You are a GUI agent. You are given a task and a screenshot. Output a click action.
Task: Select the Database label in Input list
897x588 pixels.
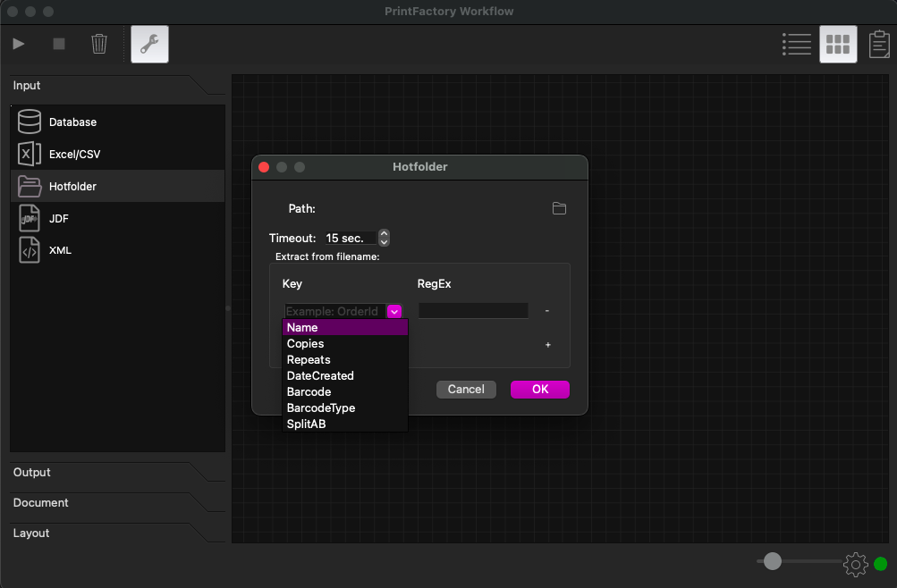72,122
